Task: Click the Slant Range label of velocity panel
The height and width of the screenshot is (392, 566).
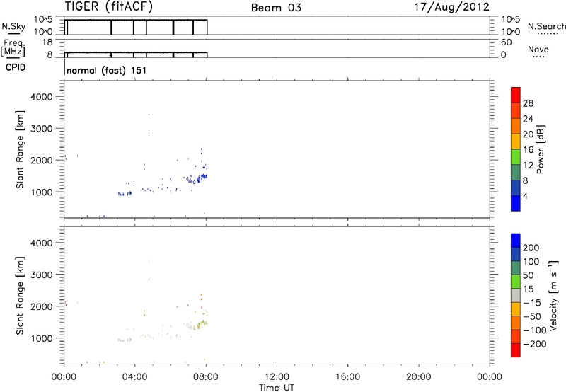Action: (20, 295)
